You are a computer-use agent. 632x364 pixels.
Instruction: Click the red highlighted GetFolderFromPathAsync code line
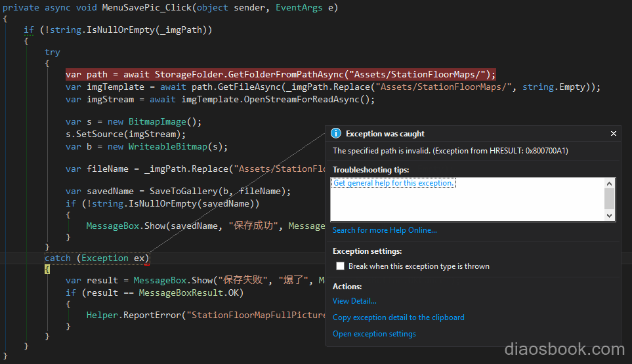point(280,75)
